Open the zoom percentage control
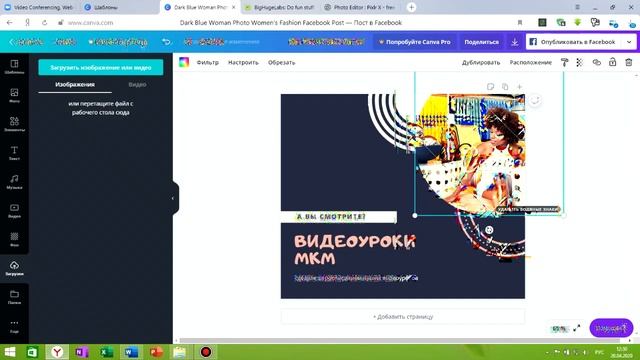 coord(559,328)
